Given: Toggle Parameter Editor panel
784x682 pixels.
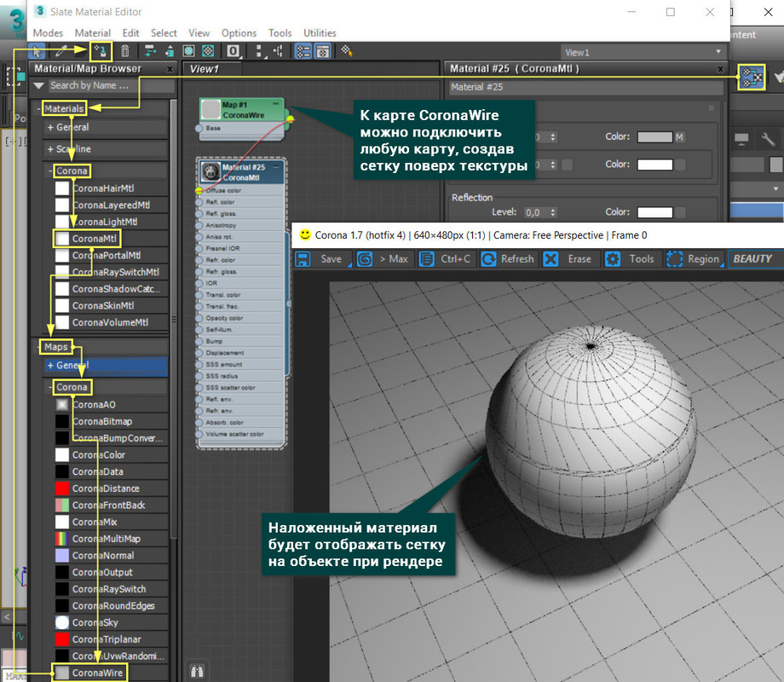Looking at the screenshot, I should click(x=323, y=51).
